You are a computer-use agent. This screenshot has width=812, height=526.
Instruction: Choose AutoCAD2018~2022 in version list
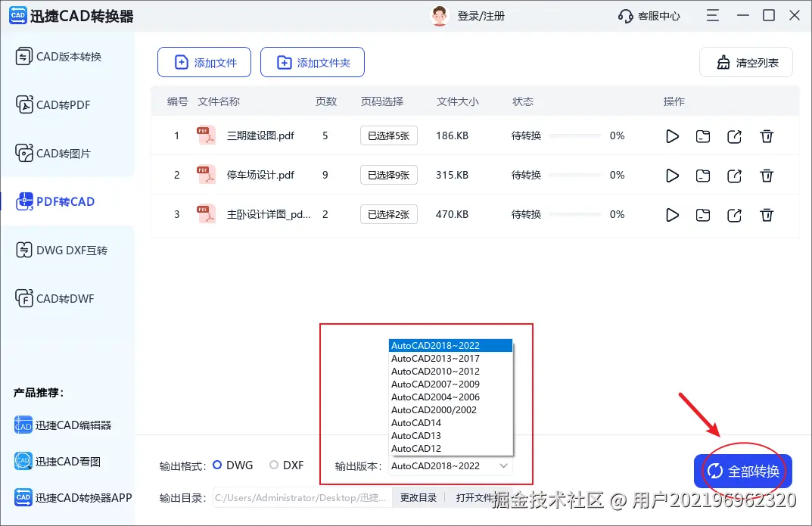(x=450, y=345)
